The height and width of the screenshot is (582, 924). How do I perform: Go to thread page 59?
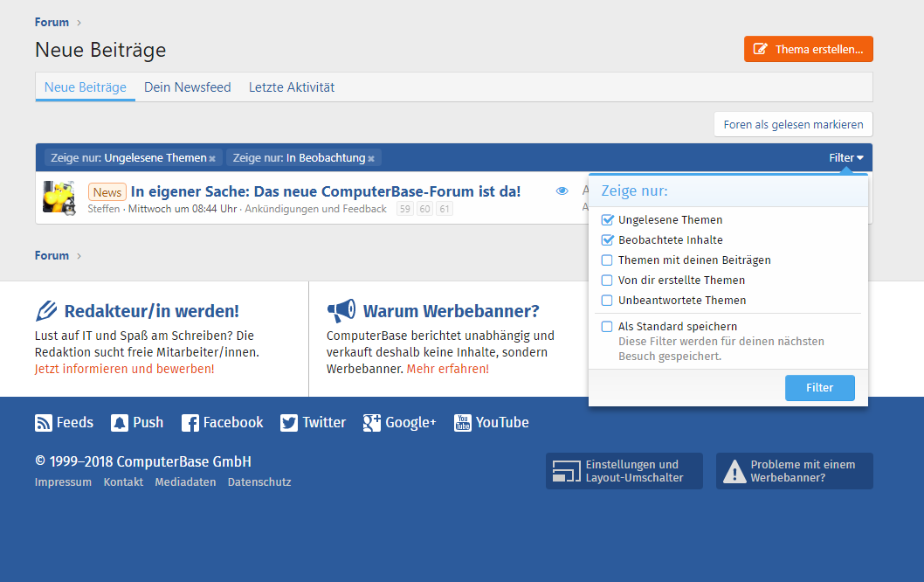pyautogui.click(x=405, y=209)
